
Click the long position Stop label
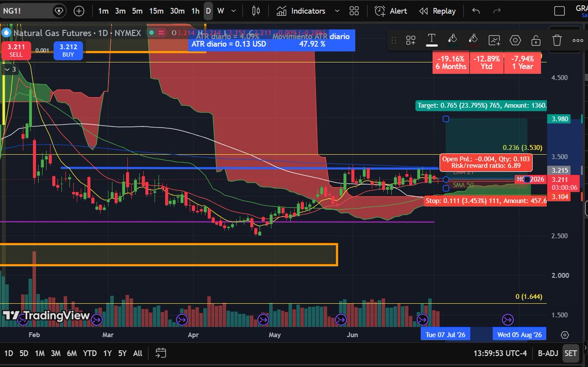pos(485,201)
